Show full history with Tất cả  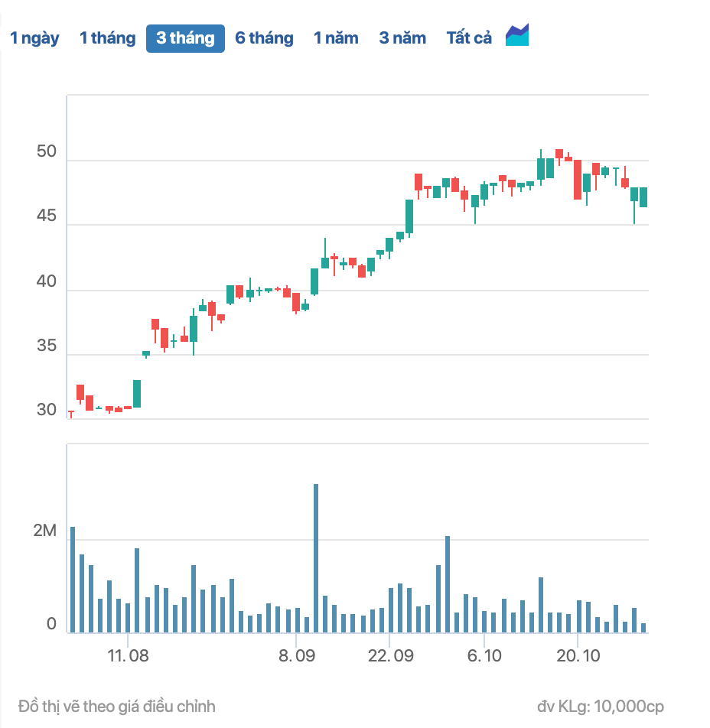point(469,38)
